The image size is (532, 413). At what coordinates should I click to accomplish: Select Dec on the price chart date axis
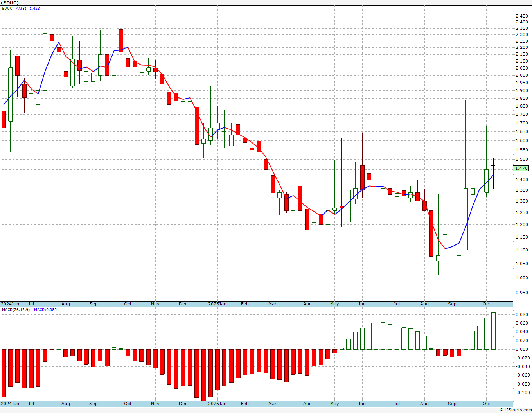(183, 304)
